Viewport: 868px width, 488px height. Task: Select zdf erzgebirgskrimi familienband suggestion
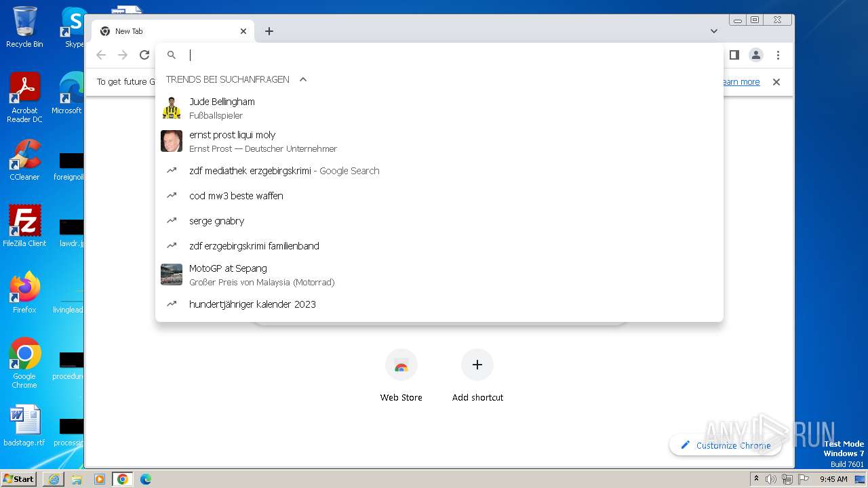tap(439, 246)
